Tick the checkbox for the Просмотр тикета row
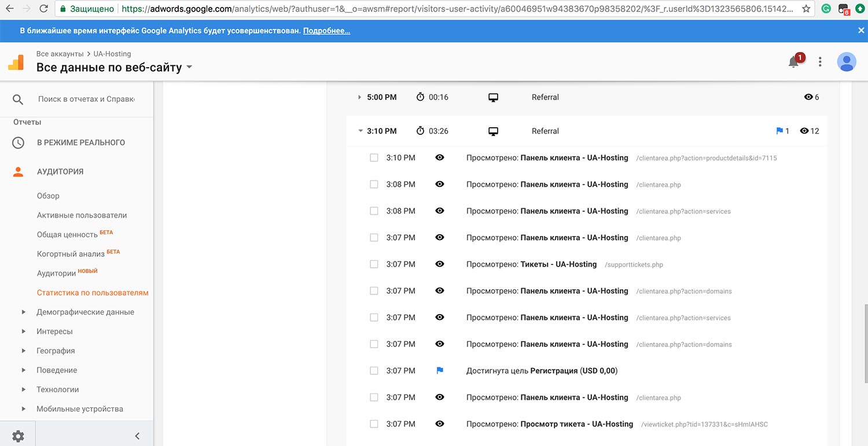 click(x=374, y=424)
